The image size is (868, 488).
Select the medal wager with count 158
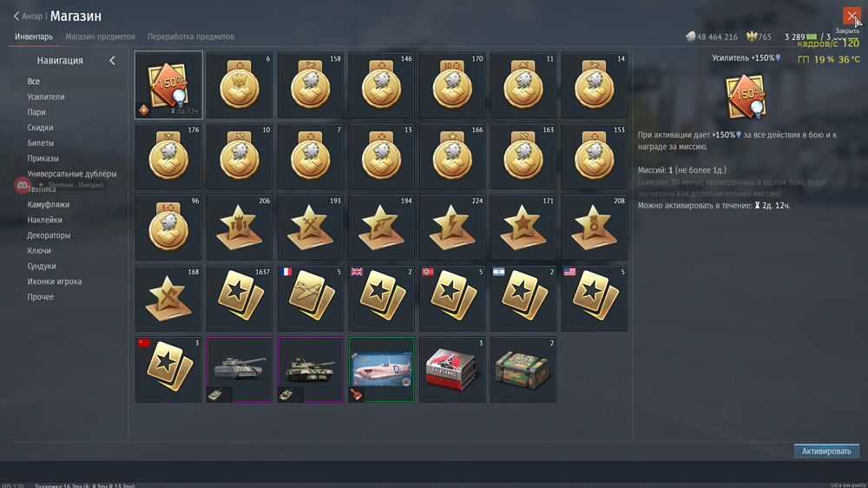click(x=310, y=85)
